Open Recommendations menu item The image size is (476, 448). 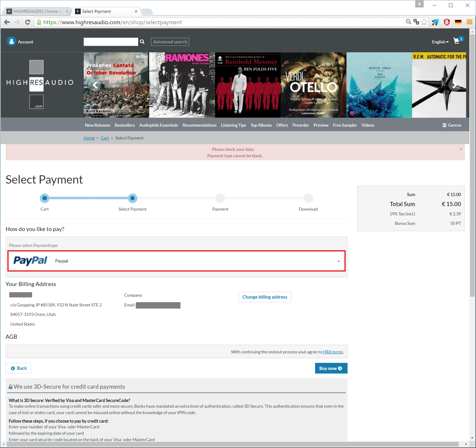[x=199, y=125]
